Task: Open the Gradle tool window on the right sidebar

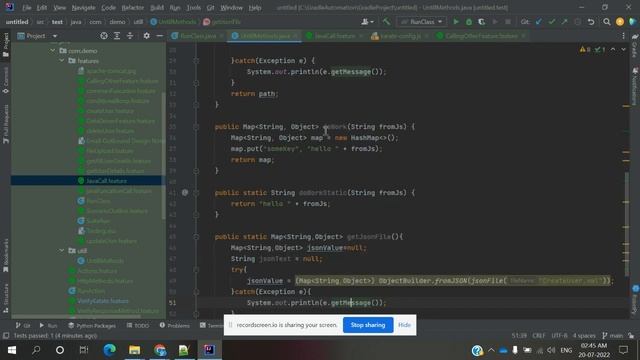Action: [x=635, y=45]
